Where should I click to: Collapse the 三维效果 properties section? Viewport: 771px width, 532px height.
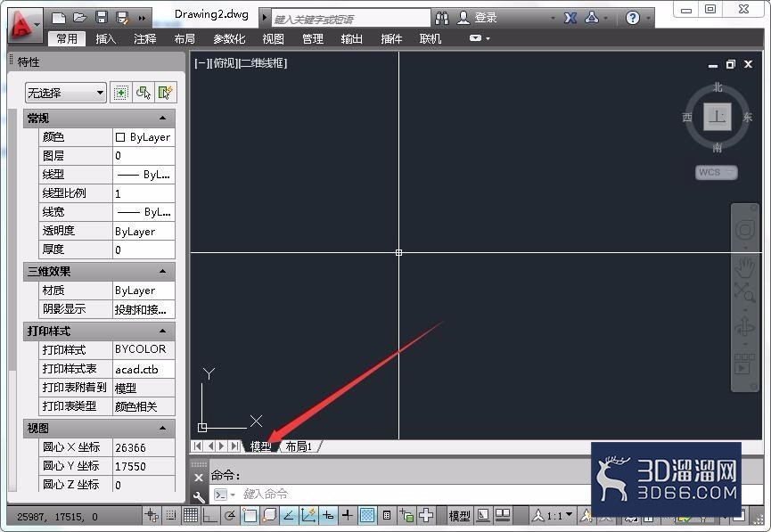point(162,272)
